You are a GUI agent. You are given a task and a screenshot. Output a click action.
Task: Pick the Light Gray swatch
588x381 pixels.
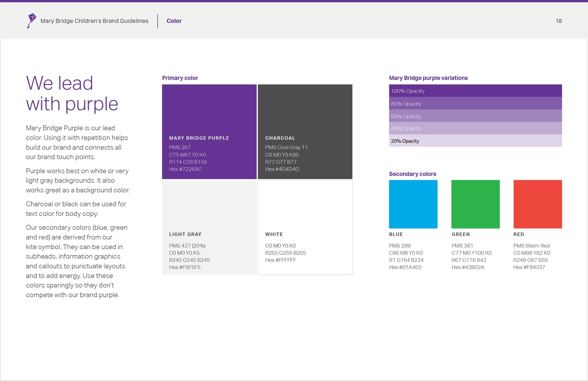[209, 227]
